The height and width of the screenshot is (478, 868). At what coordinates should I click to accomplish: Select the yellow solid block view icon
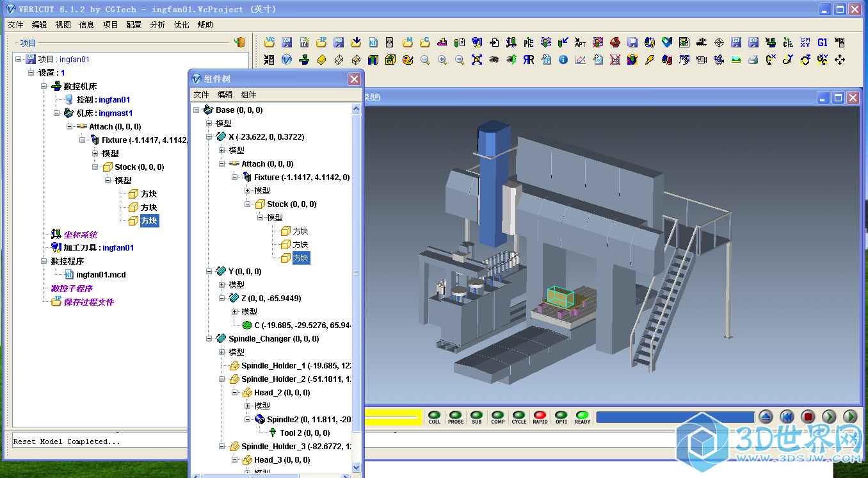tap(321, 60)
